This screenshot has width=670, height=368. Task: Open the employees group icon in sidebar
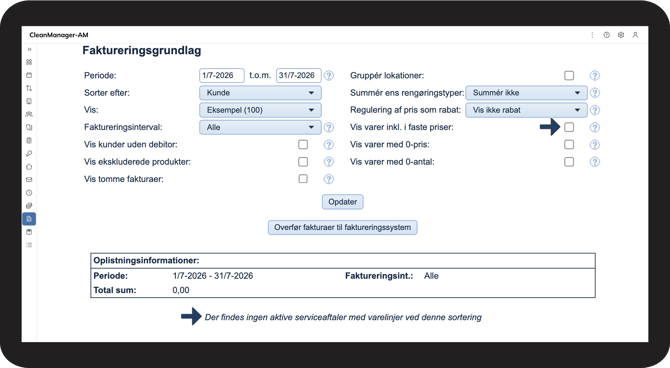29,114
